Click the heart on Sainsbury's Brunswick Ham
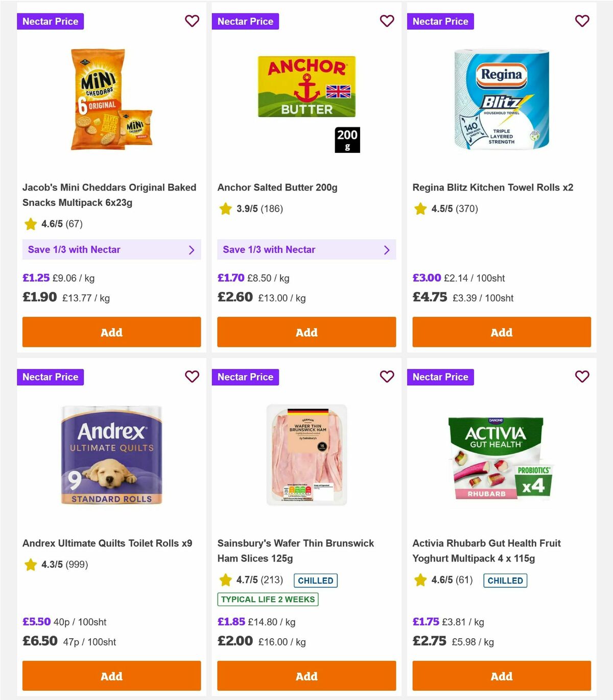613x700 pixels. coord(387,377)
